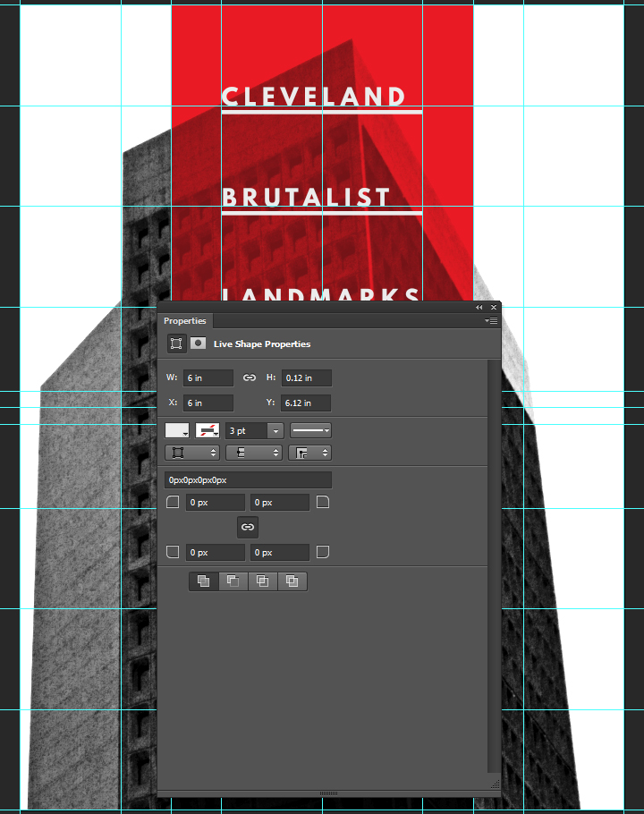The width and height of the screenshot is (644, 814).
Task: Open the stroke line type dropdown
Action: coord(310,430)
